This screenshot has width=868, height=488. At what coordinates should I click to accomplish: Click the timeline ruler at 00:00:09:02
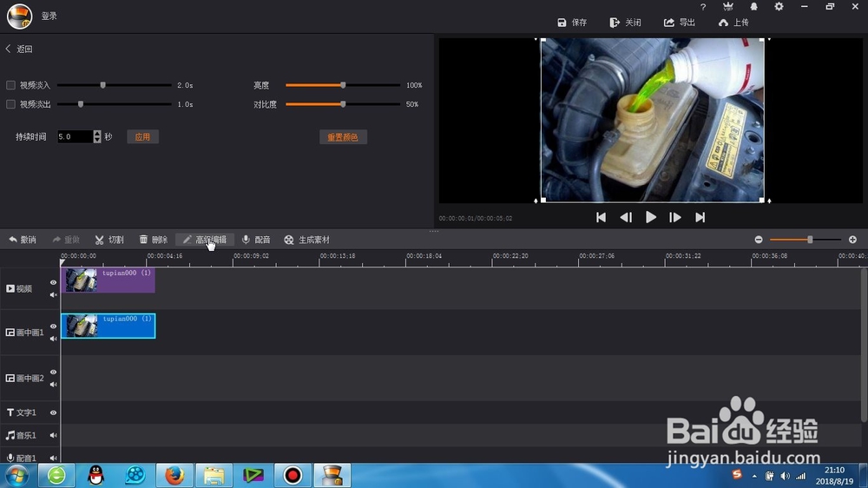pyautogui.click(x=251, y=256)
